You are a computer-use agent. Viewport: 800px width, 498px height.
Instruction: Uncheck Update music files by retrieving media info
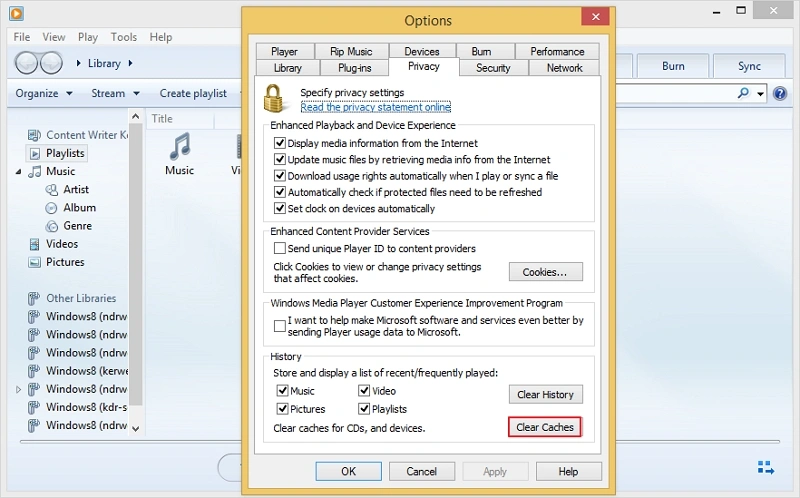[x=280, y=159]
